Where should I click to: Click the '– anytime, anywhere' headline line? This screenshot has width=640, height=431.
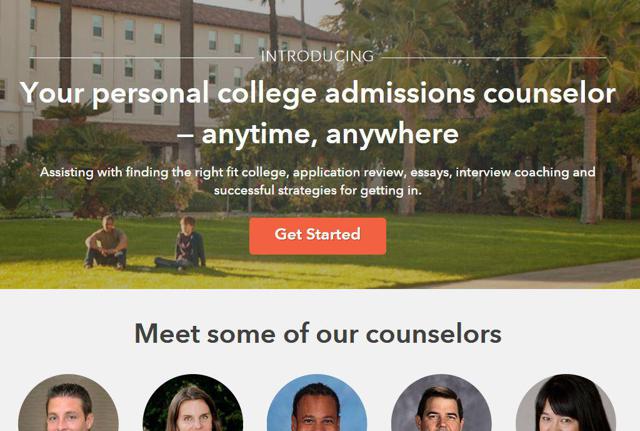(x=318, y=134)
